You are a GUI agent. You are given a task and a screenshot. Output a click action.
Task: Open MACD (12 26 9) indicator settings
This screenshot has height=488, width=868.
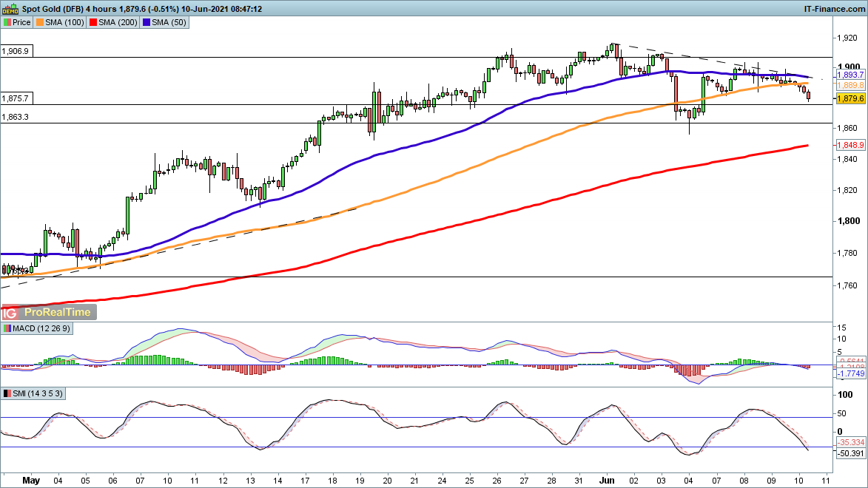tap(38, 328)
